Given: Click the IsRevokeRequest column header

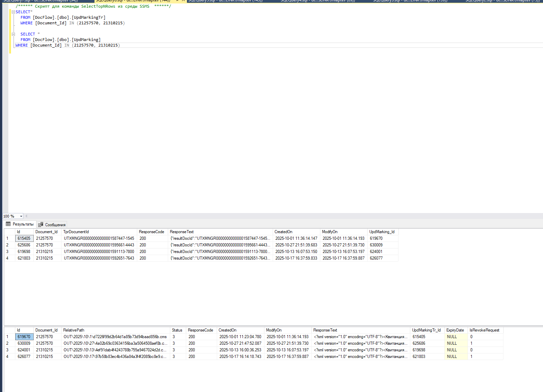Looking at the screenshot, I should click(x=485, y=330).
